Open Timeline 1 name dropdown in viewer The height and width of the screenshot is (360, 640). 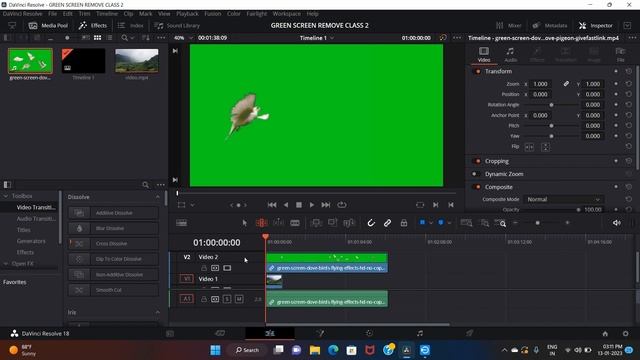click(x=317, y=38)
